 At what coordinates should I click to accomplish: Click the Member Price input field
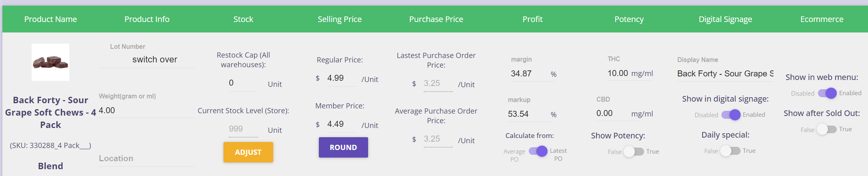pos(342,124)
